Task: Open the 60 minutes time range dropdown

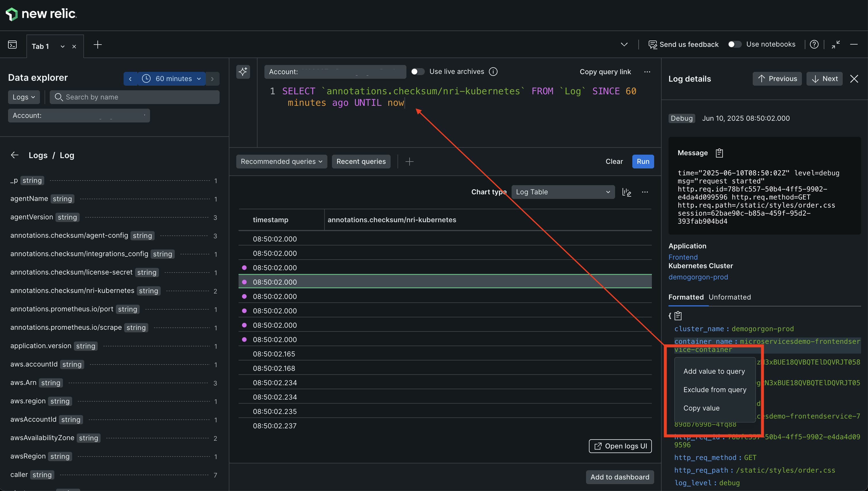Action: (172, 78)
